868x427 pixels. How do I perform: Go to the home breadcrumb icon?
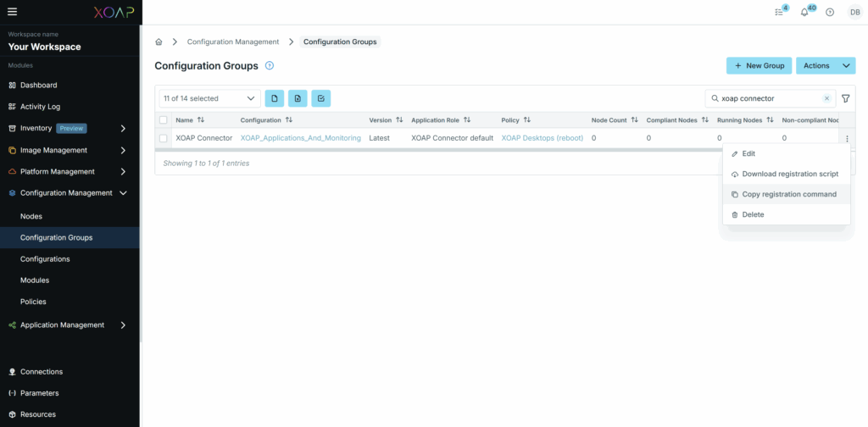click(159, 42)
